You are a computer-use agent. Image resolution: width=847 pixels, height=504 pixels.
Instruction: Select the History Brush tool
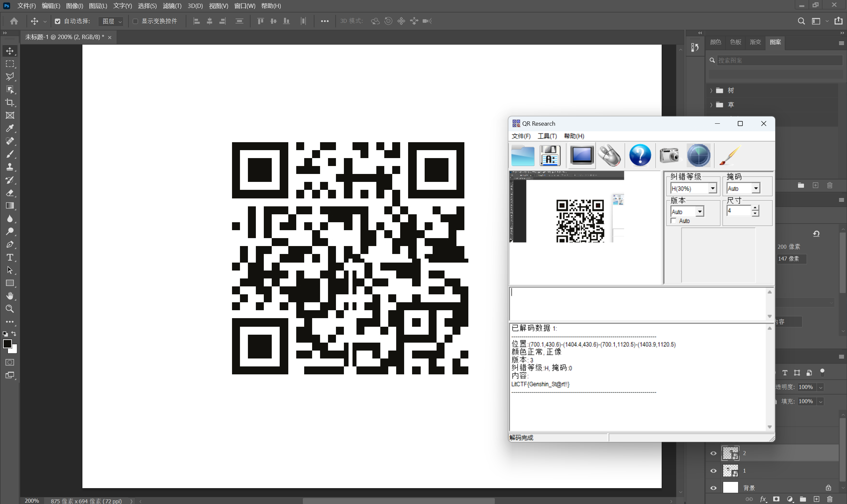coord(10,180)
